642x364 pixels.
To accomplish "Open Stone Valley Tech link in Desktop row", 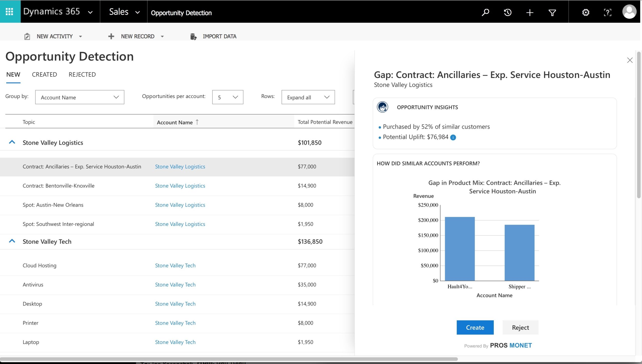I will (175, 304).
